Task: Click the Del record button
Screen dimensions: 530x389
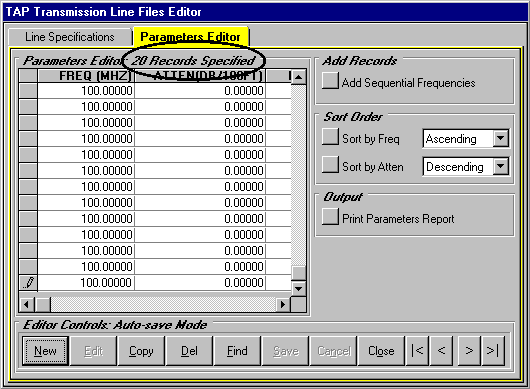Action: [189, 351]
